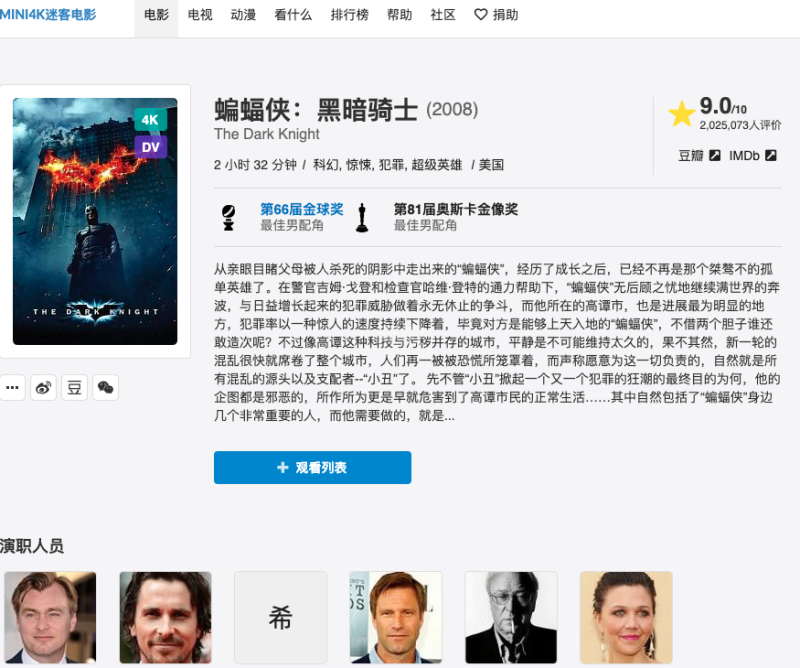This screenshot has width=800, height=668.
Task: Click the 4K badge on poster
Action: [x=150, y=120]
